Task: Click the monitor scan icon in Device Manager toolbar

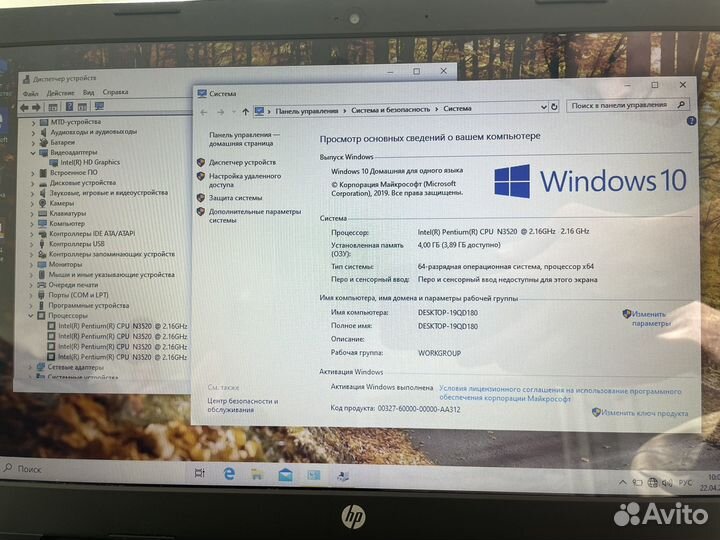Action: (x=99, y=107)
